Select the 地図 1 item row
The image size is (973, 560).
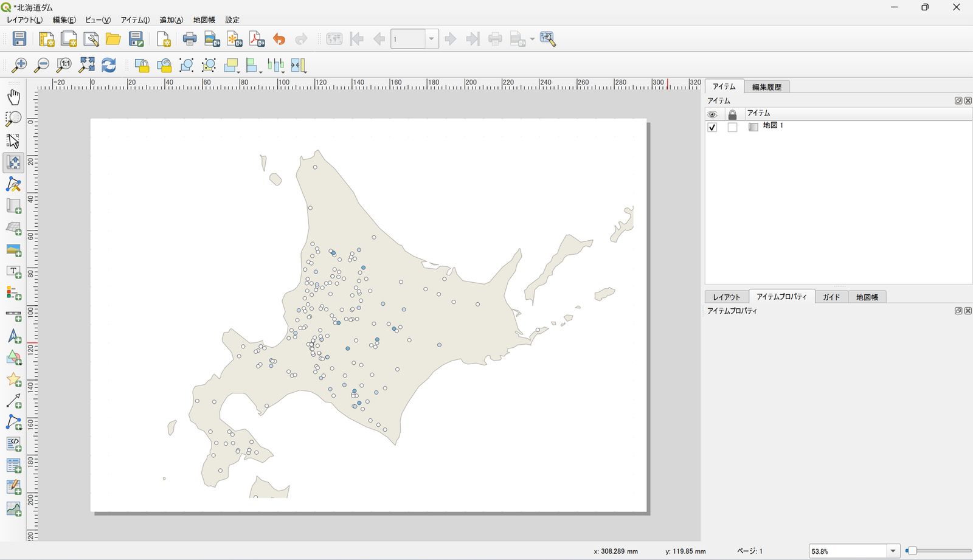[839, 126]
